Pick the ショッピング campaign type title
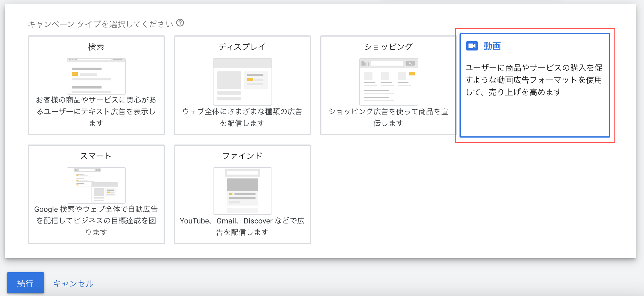This screenshot has height=296, width=644. [x=388, y=47]
